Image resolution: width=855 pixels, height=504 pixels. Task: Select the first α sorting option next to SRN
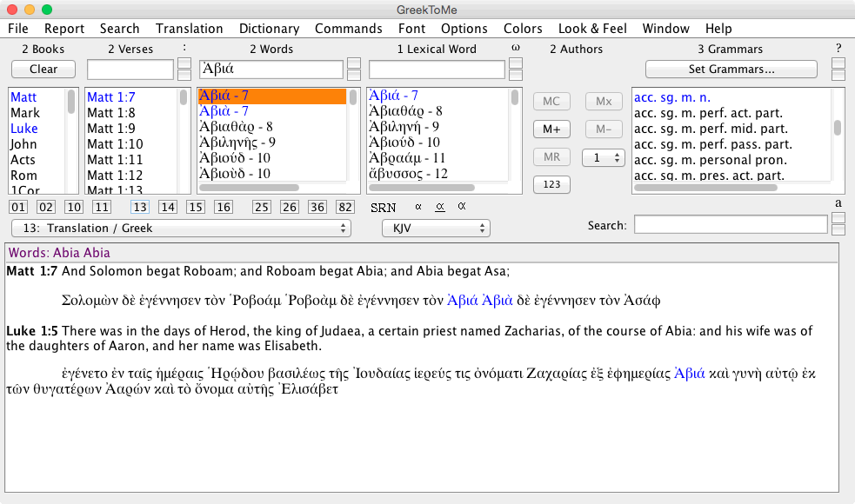(x=419, y=208)
